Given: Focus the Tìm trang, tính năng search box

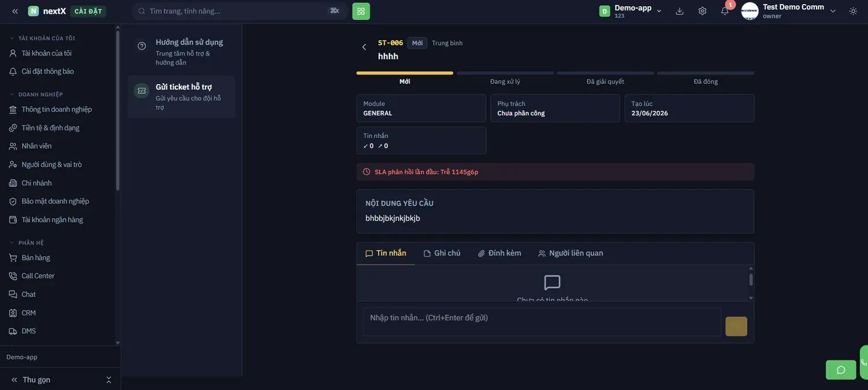Looking at the screenshot, I should (x=239, y=11).
